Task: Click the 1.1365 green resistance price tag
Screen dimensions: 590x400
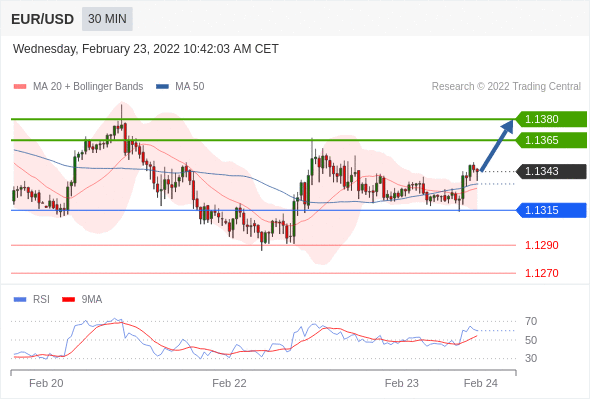Action: click(551, 140)
